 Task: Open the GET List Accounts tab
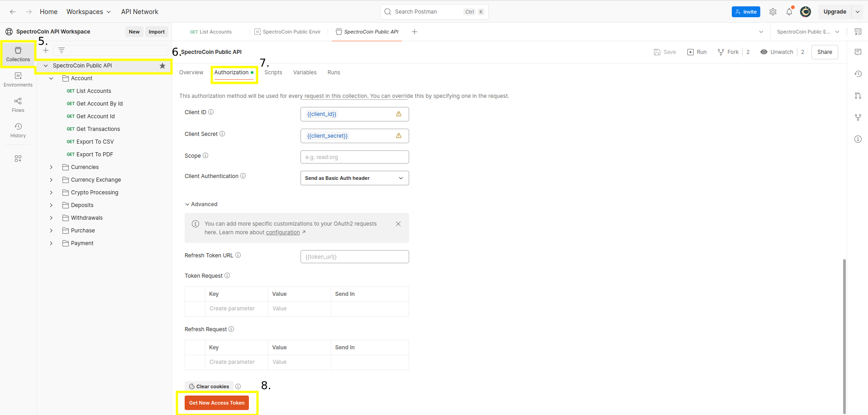pyautogui.click(x=211, y=32)
